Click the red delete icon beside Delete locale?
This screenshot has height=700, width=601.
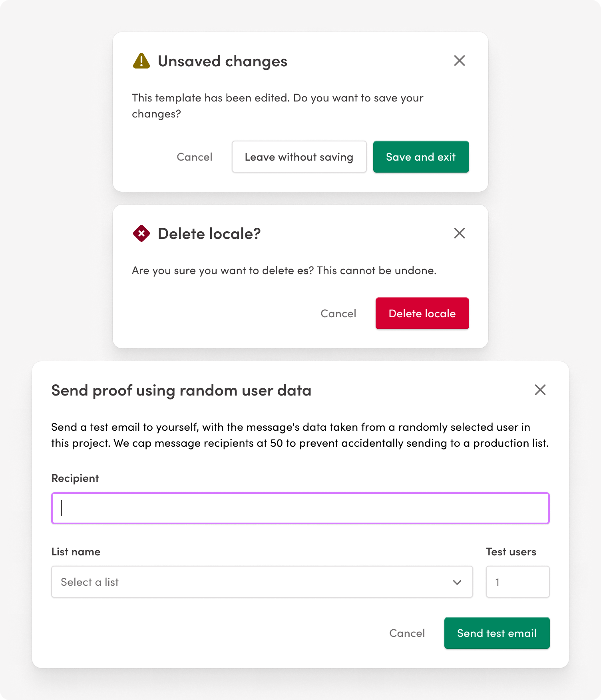(x=141, y=233)
